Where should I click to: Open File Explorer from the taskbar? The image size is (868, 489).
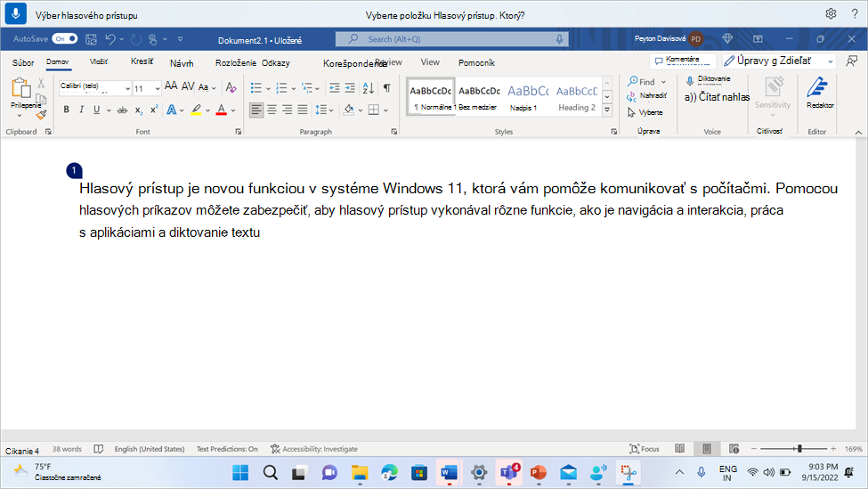point(360,472)
